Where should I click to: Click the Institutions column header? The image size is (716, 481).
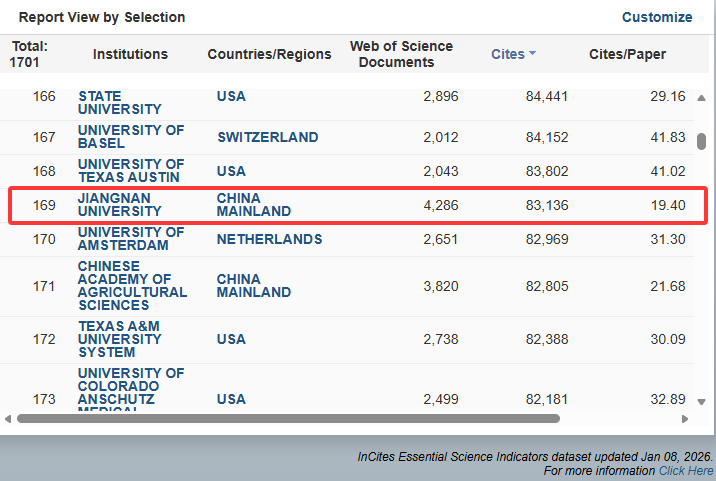point(130,54)
